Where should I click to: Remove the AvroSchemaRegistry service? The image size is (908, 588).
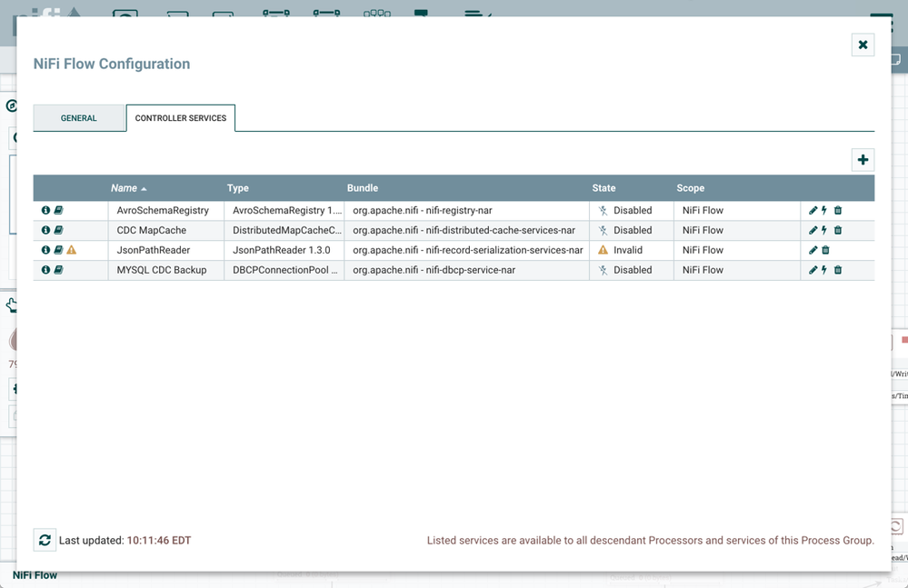tap(838, 210)
